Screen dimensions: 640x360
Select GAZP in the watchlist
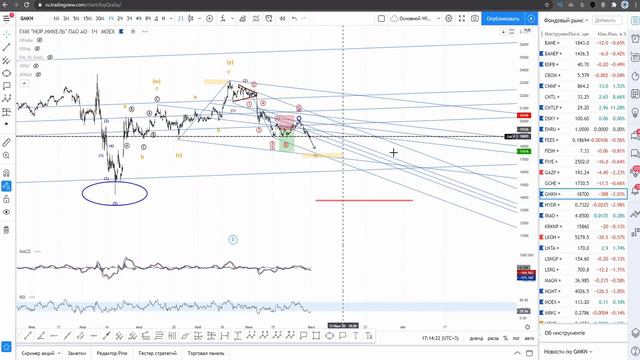[x=583, y=172]
